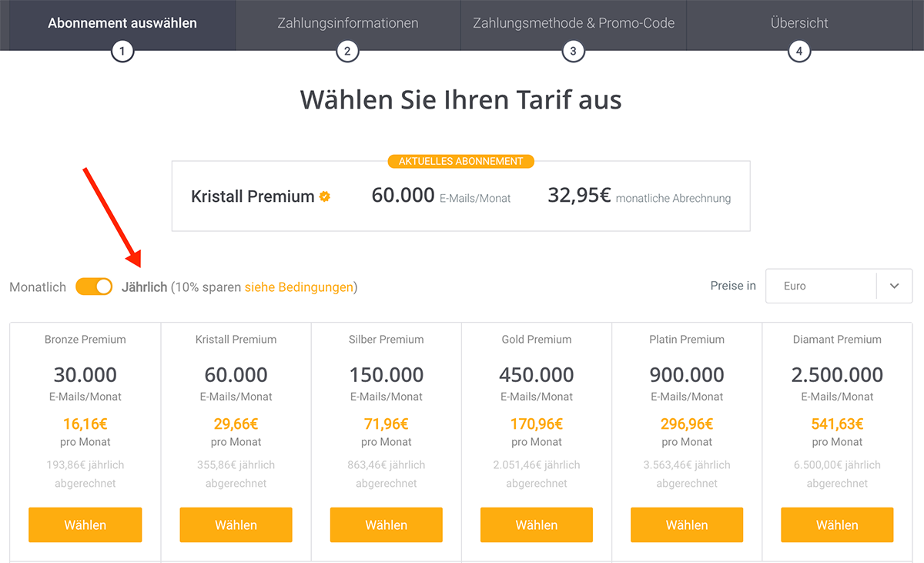
Task: Click the step 2 circle indicator
Action: pos(347,52)
